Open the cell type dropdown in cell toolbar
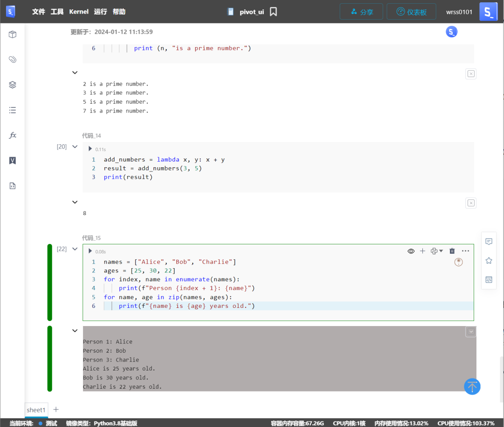 click(437, 251)
